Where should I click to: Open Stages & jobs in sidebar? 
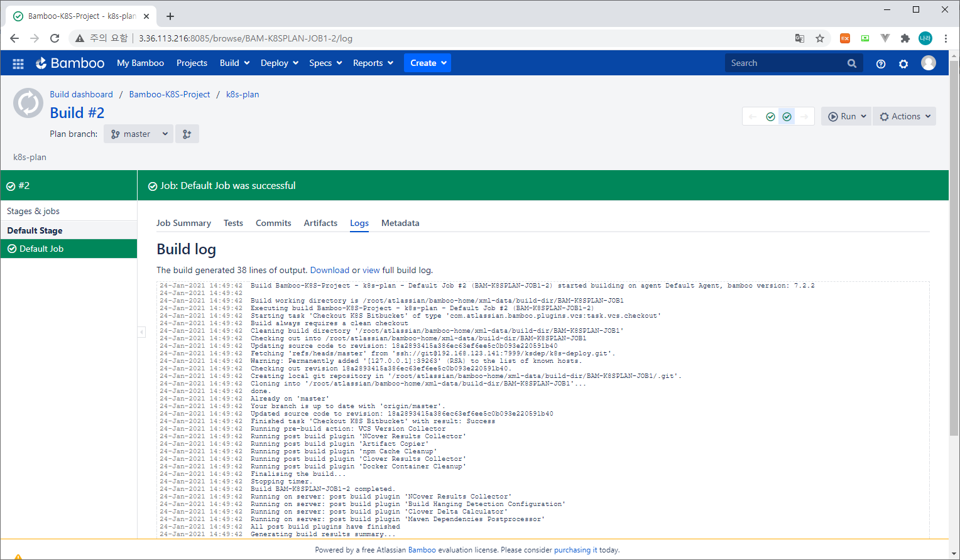click(x=33, y=212)
